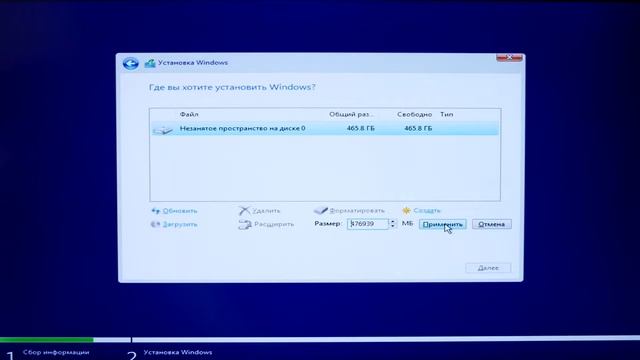Click the Тип column header
Viewport: 640px width, 360px height.
click(447, 114)
